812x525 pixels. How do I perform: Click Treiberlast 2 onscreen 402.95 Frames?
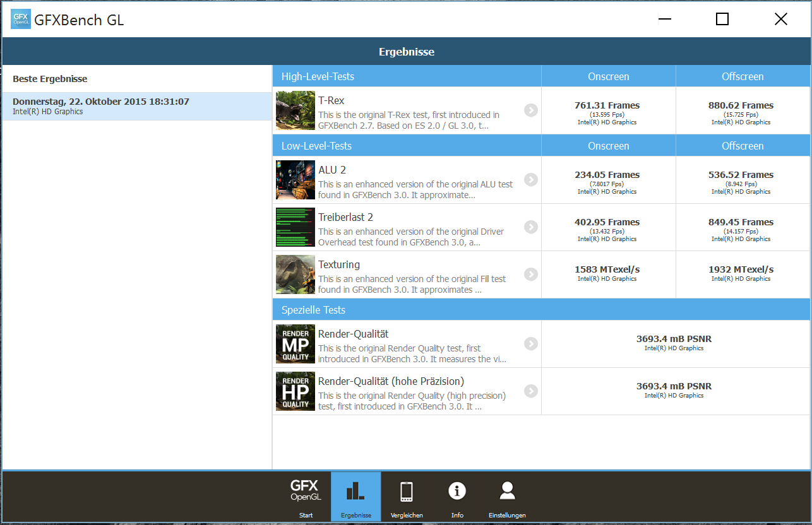[x=607, y=222]
